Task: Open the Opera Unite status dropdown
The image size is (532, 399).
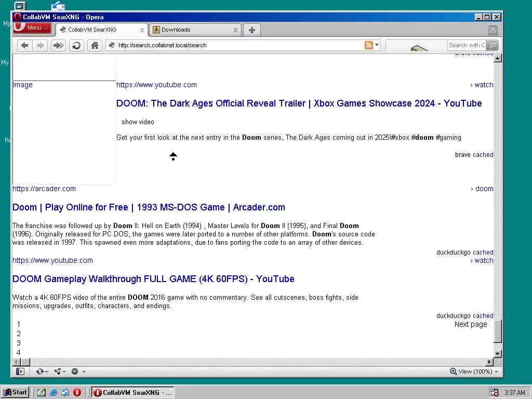Action: 60,371
